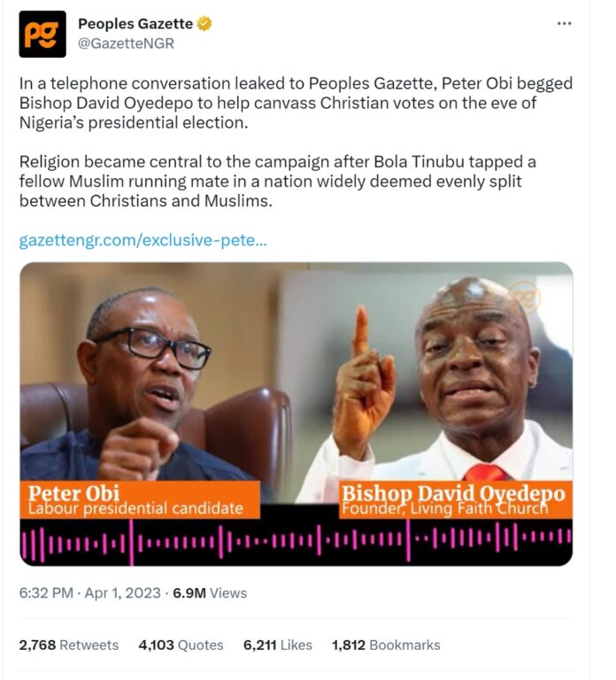Open the @GazetteNGR handle link
Viewport: 616px width, 680px height.
point(127,43)
